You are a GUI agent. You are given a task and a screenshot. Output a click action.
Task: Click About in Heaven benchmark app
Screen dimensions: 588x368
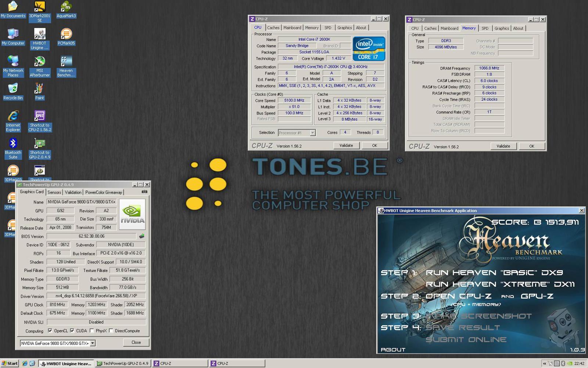(393, 350)
